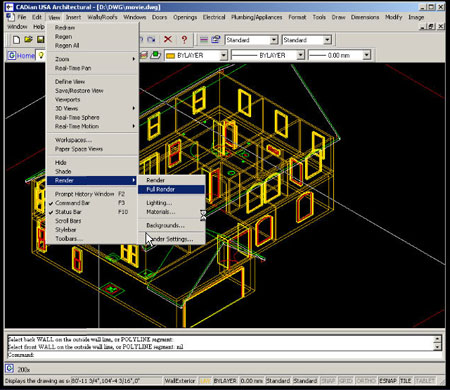Toggle ESNAP in the status bar

[388, 380]
